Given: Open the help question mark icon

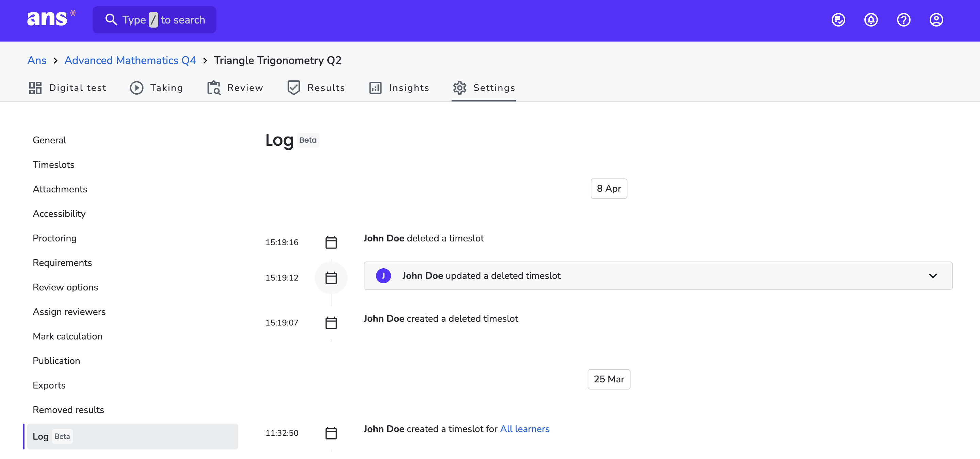Looking at the screenshot, I should click(x=903, y=20).
